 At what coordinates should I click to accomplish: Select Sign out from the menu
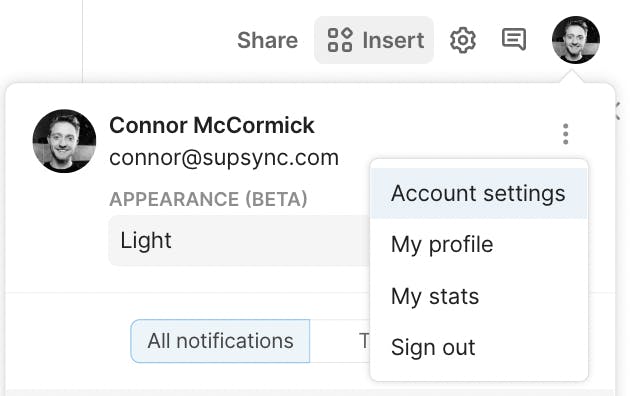coord(479,347)
